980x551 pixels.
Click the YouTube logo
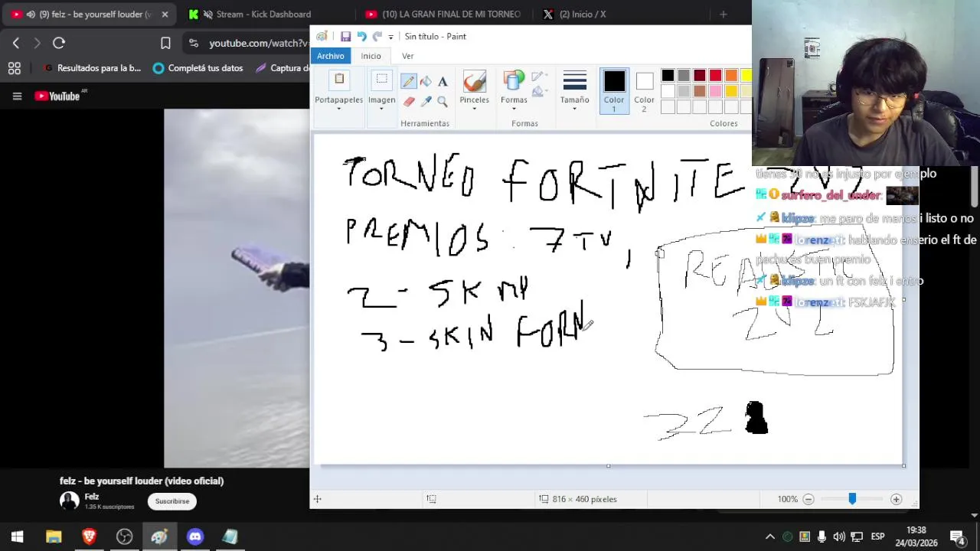57,96
